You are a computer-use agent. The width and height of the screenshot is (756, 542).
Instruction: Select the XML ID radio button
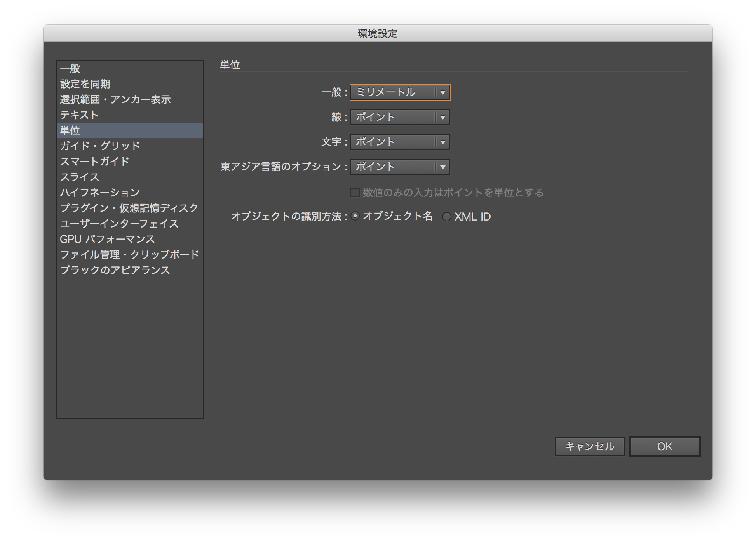coord(446,217)
